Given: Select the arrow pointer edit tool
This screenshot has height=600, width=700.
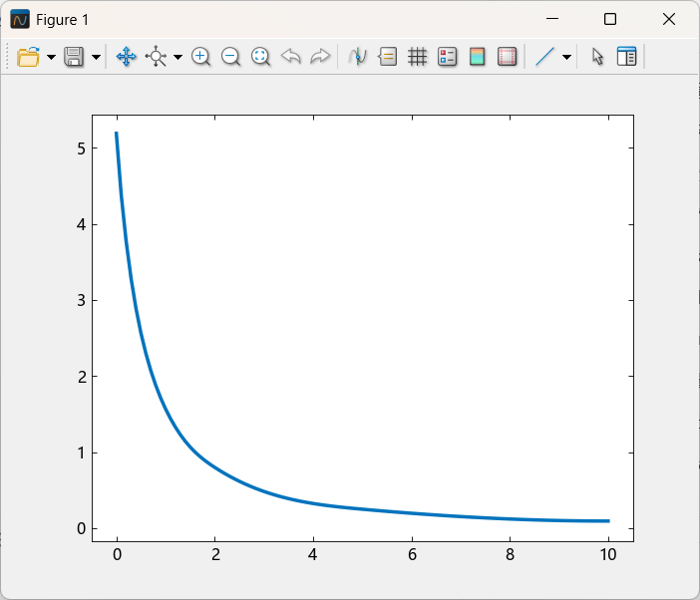Looking at the screenshot, I should (x=597, y=57).
